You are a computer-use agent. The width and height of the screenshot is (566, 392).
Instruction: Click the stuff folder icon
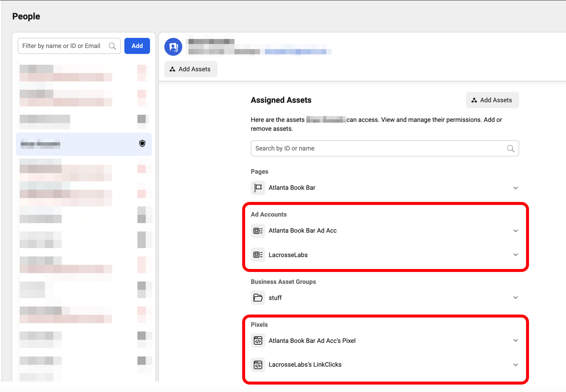click(258, 298)
